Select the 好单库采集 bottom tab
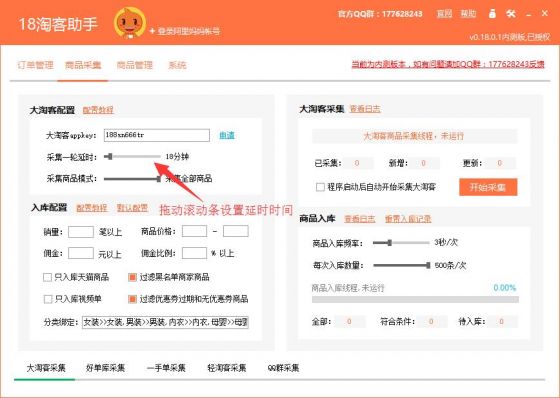The image size is (560, 398). point(105,368)
